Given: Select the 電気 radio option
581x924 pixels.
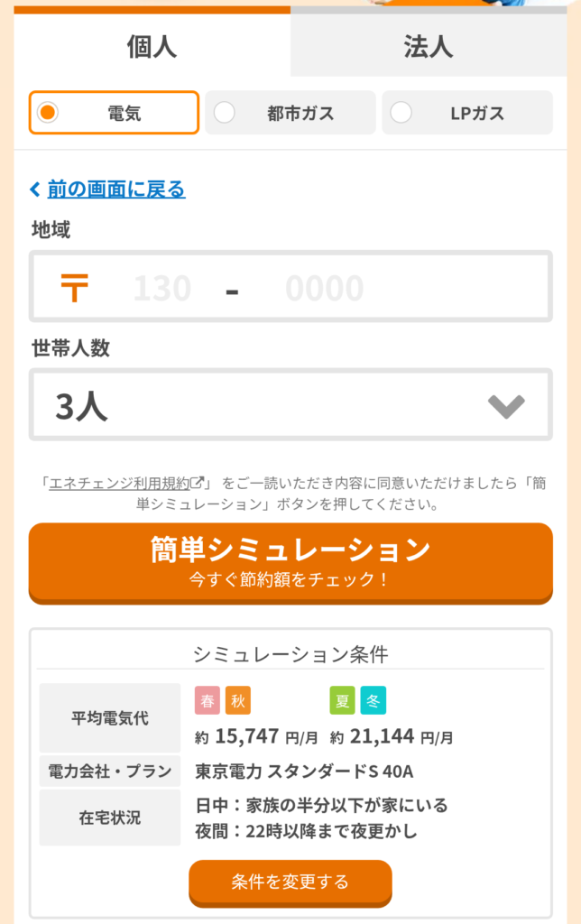Looking at the screenshot, I should 114,113.
